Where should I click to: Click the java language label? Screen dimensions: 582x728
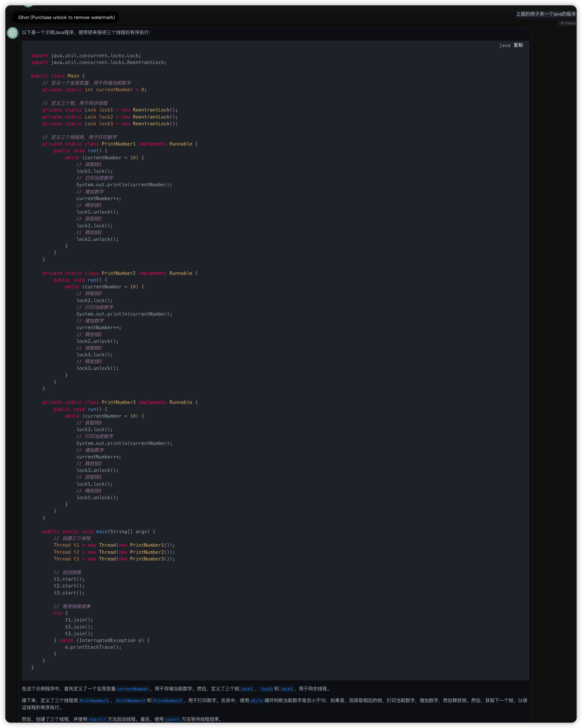504,45
